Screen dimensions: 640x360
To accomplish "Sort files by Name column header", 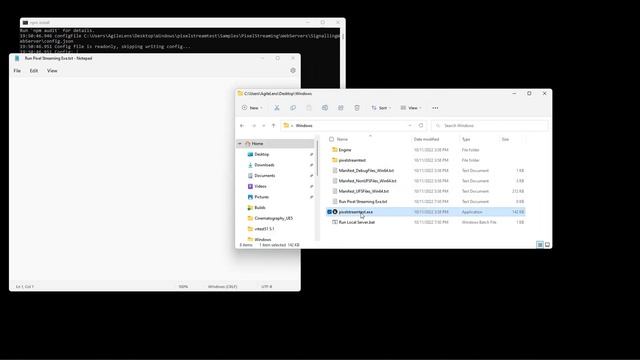I will pyautogui.click(x=342, y=139).
